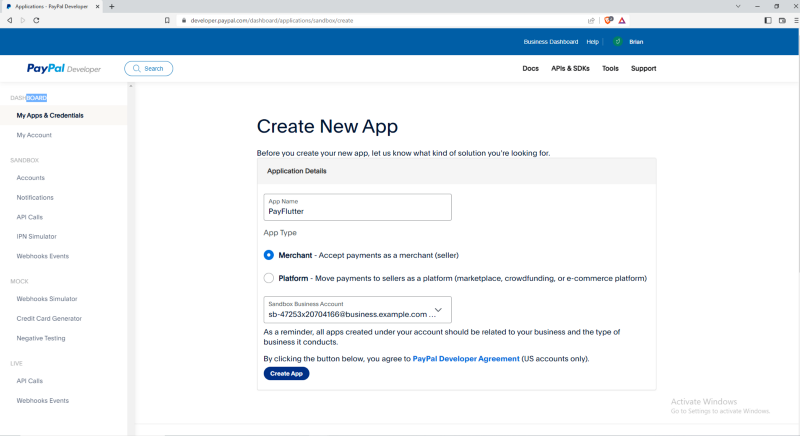Open the Docs menu
This screenshot has width=800, height=436.
pyautogui.click(x=531, y=68)
